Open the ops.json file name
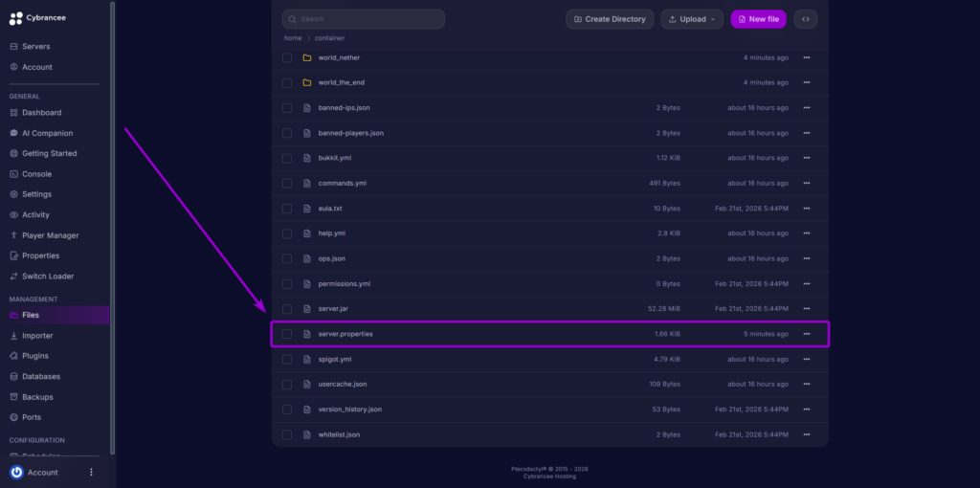 331,258
